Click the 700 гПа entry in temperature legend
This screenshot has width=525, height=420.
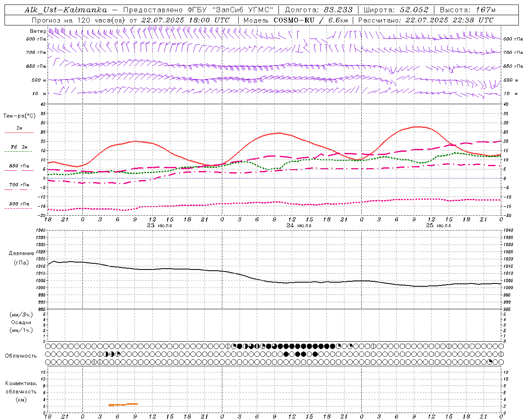click(19, 185)
